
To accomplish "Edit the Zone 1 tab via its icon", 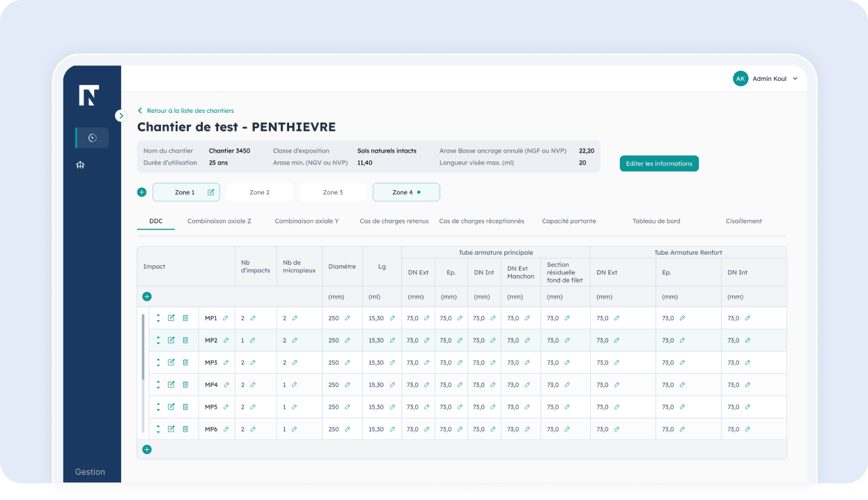I will click(x=211, y=192).
